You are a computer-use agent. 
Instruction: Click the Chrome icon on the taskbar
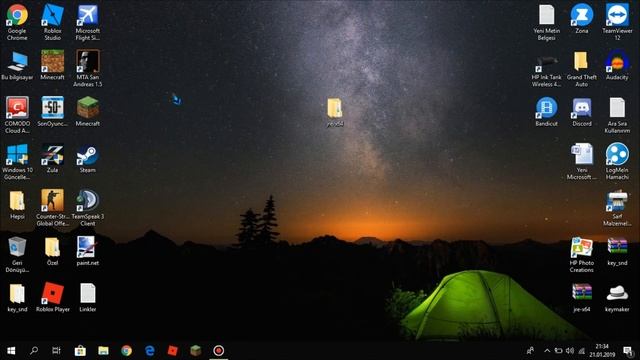coord(127,351)
